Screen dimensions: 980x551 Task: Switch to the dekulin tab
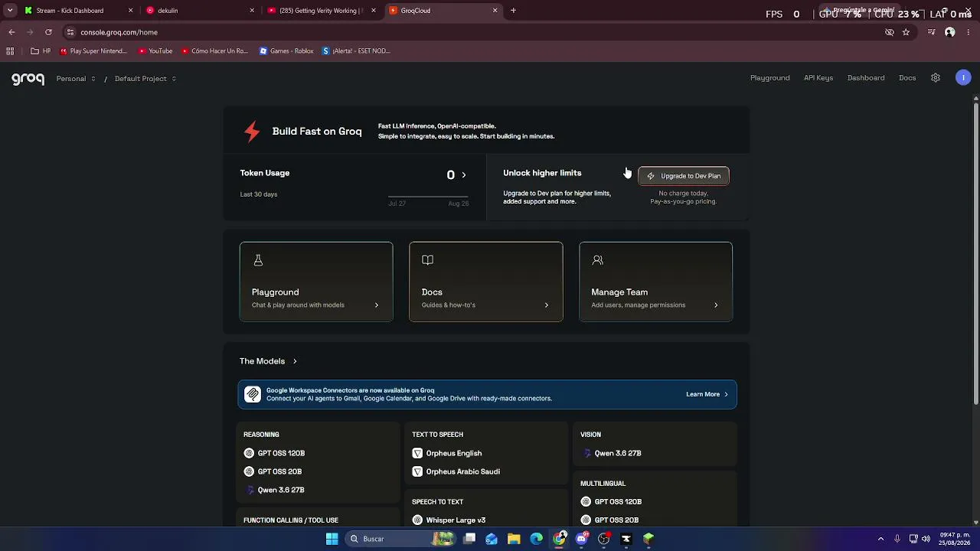201,11
